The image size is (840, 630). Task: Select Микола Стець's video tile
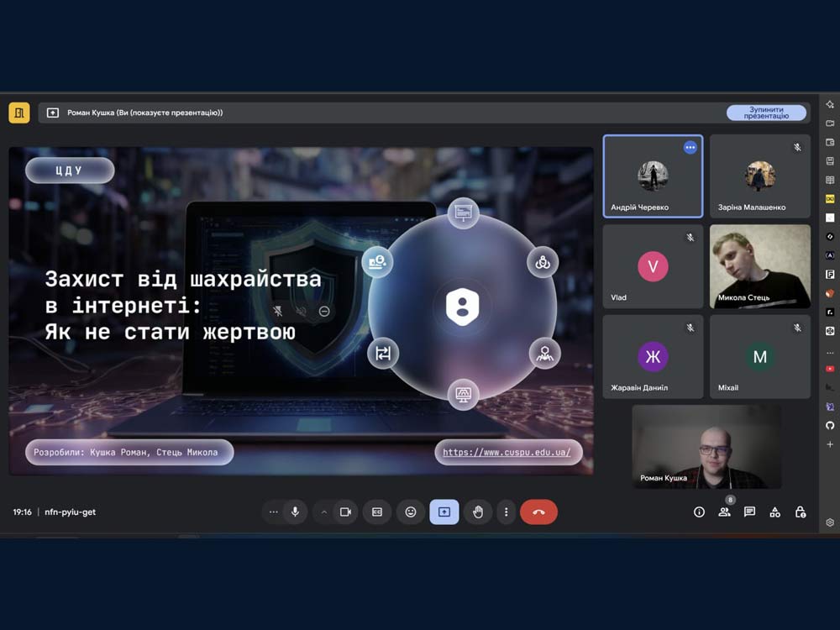coord(759,265)
